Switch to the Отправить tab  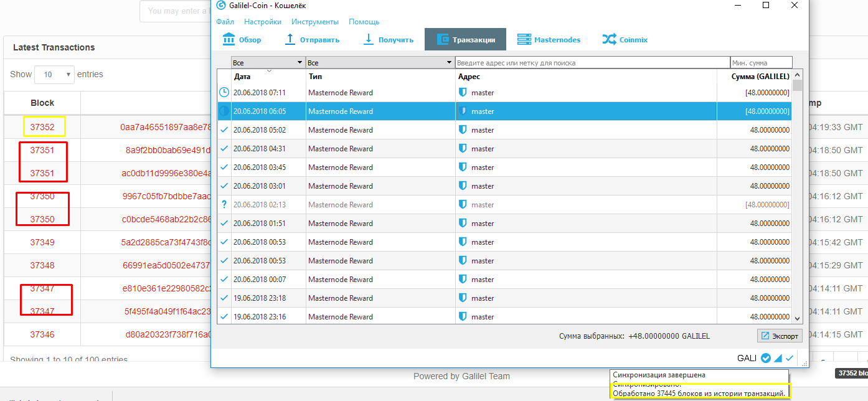pos(313,39)
